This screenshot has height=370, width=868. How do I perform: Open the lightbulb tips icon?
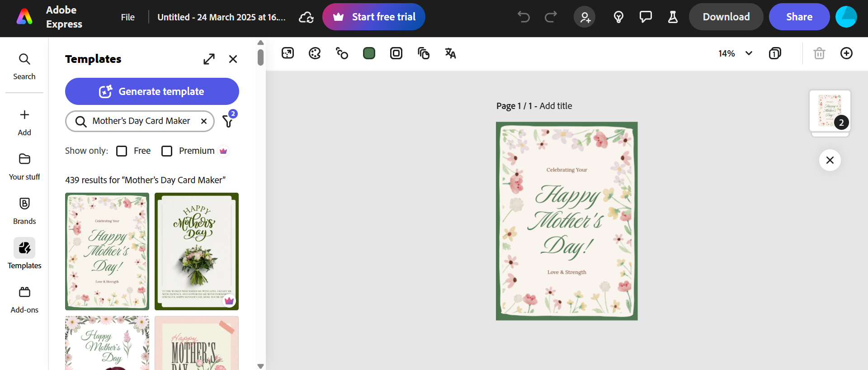point(618,17)
